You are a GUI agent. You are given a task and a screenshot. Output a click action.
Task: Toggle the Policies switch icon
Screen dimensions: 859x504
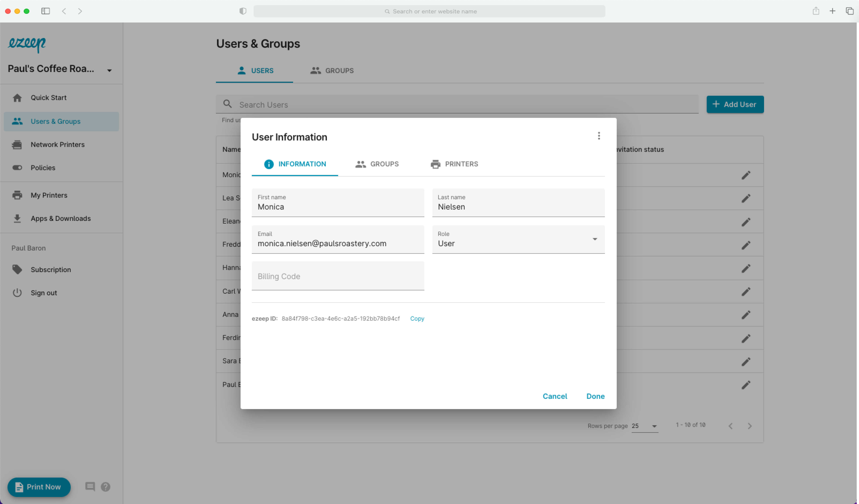(x=17, y=167)
